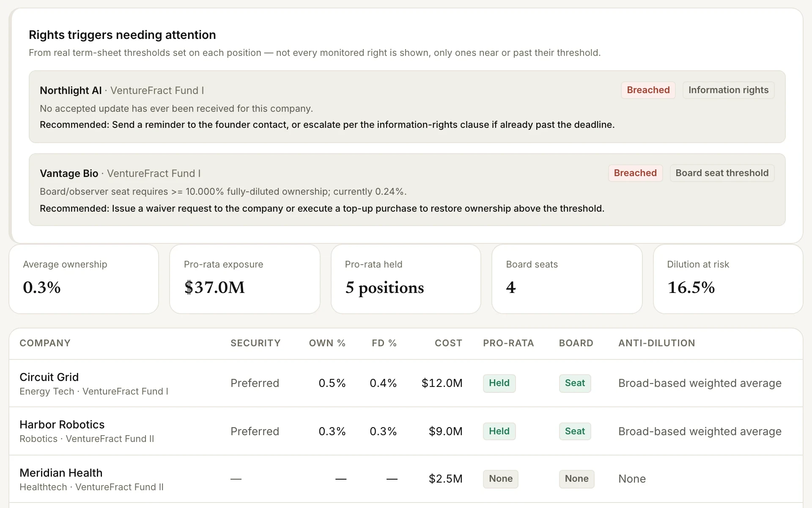
Task: Click the Seat badge in the Harbor Robotics row
Action: point(575,431)
